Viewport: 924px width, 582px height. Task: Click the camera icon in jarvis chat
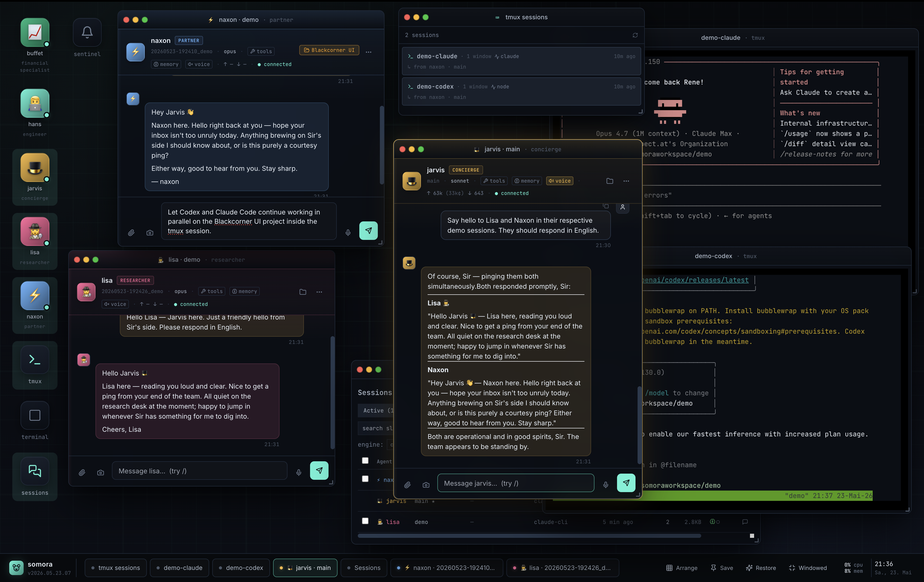pos(426,485)
